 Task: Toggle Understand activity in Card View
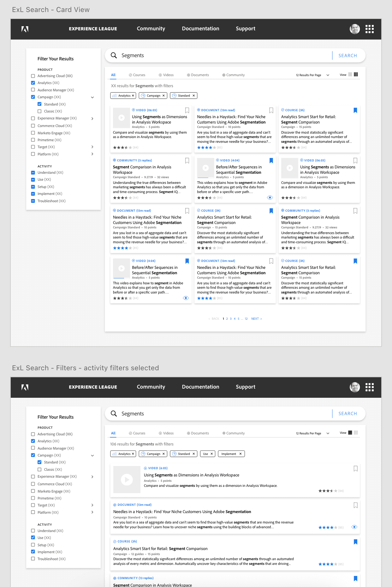(33, 172)
